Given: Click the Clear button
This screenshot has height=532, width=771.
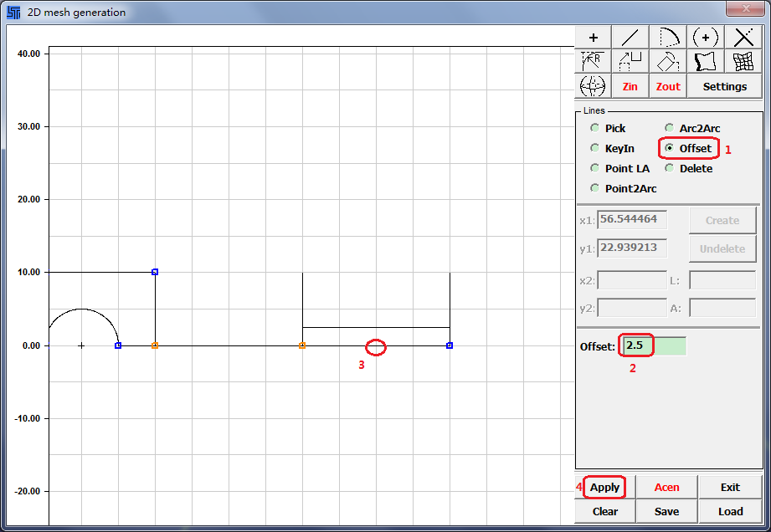Looking at the screenshot, I should coord(604,511).
